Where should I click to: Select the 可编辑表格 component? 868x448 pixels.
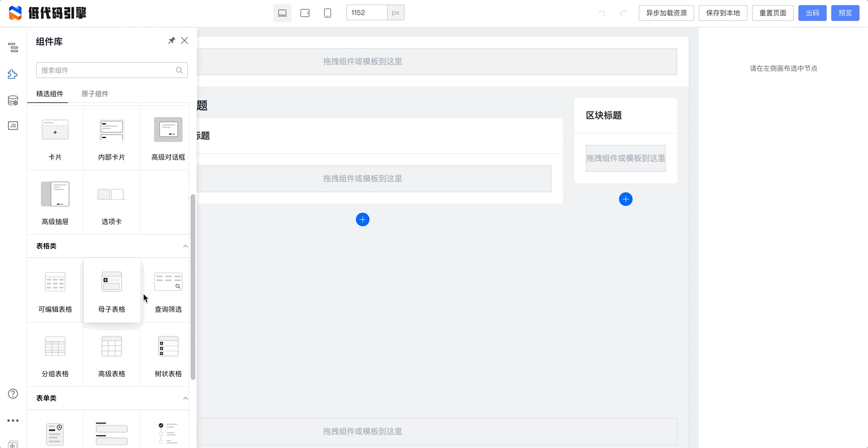point(55,290)
